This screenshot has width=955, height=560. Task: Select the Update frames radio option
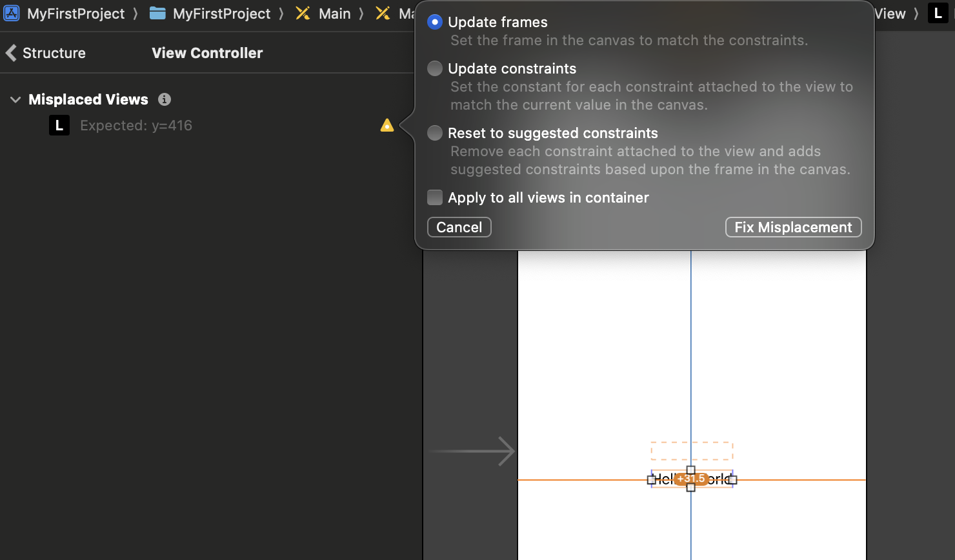[435, 22]
